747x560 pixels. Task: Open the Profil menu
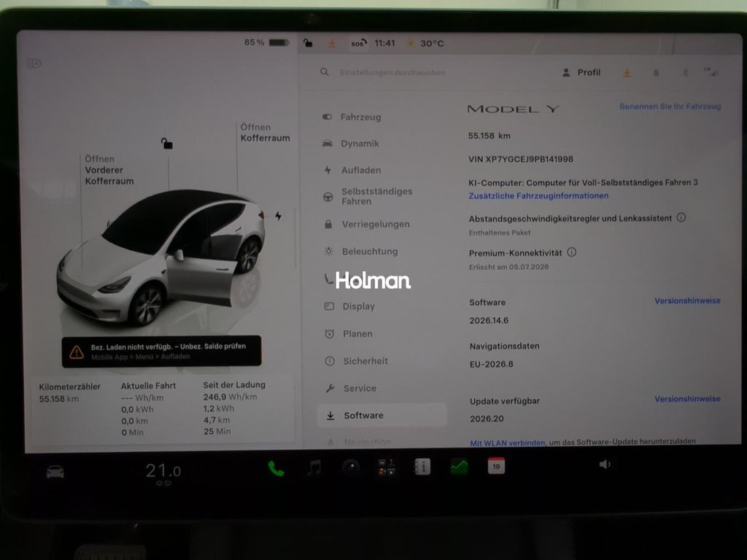click(x=581, y=72)
